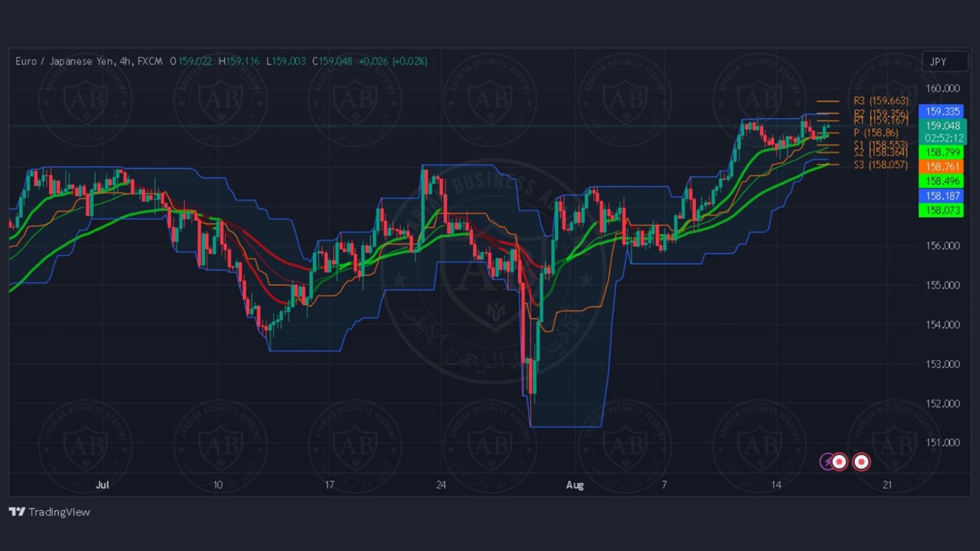This screenshot has height=551, width=980.
Task: Click the orange 158.761 price label
Action: tap(942, 166)
